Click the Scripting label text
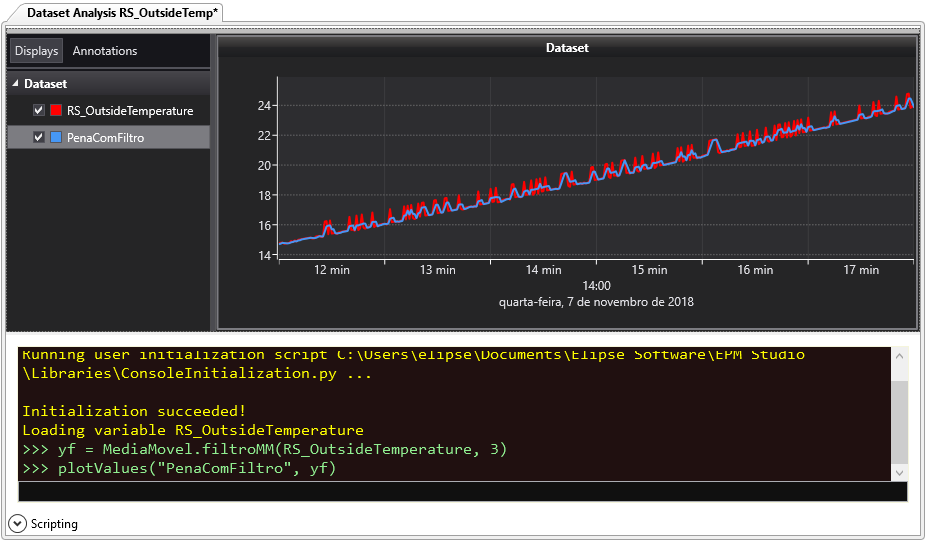Screen dimensions: 926x541 [54, 524]
